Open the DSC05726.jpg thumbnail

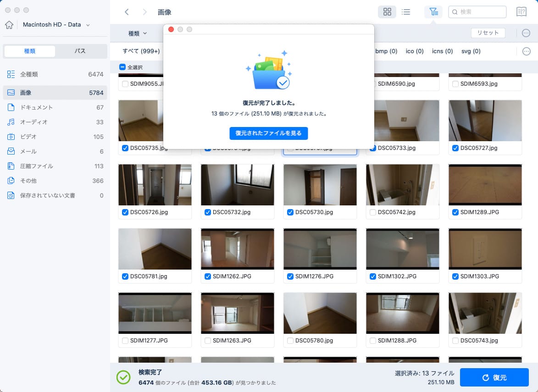[155, 185]
